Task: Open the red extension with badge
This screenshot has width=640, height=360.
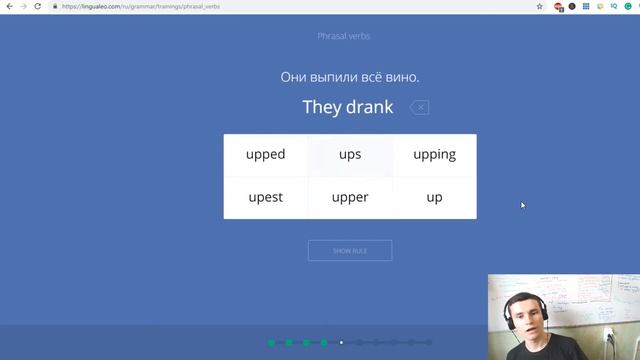Action: pos(558,7)
